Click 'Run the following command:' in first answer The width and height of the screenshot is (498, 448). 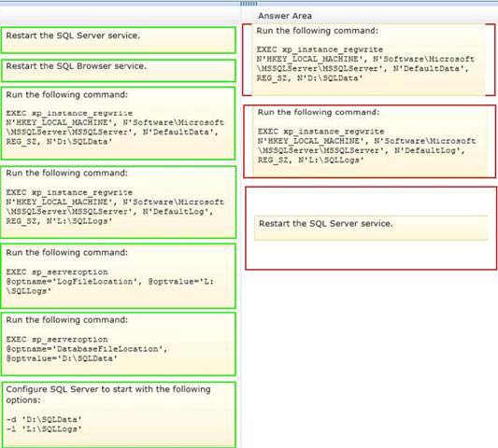[318, 31]
